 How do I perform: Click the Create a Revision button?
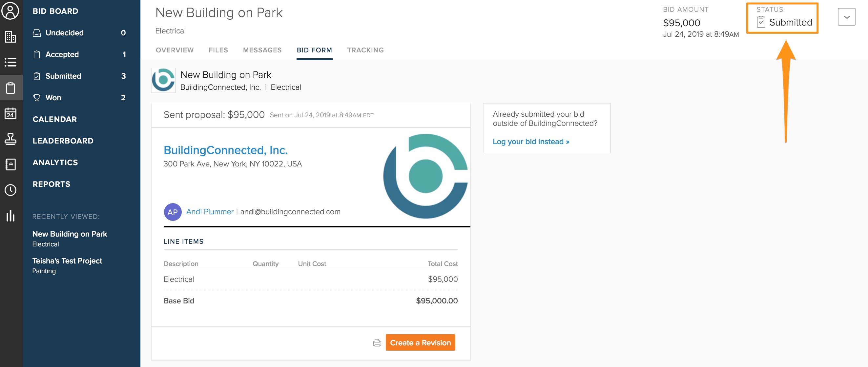point(420,343)
